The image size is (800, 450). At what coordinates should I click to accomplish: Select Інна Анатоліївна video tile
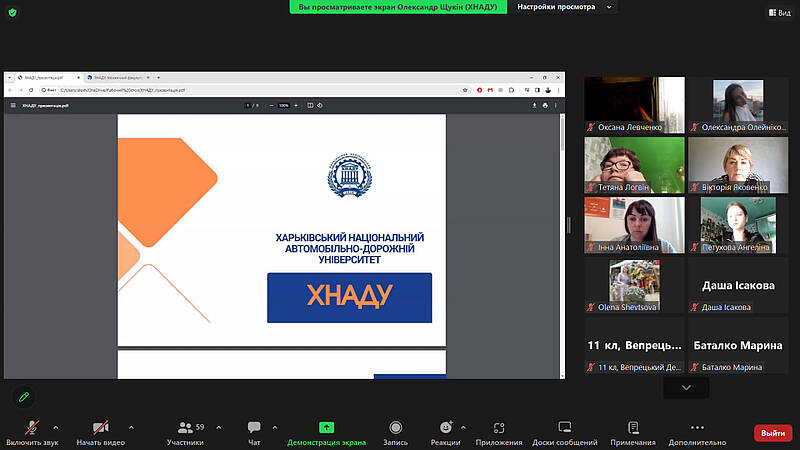point(634,225)
